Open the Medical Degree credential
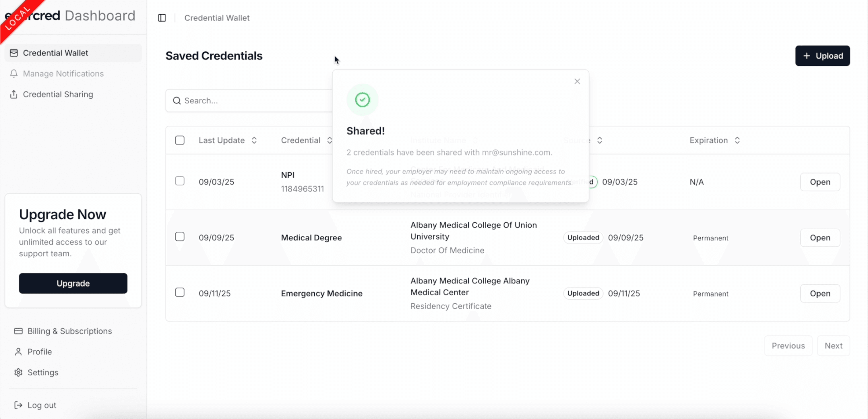The image size is (868, 419). (820, 238)
